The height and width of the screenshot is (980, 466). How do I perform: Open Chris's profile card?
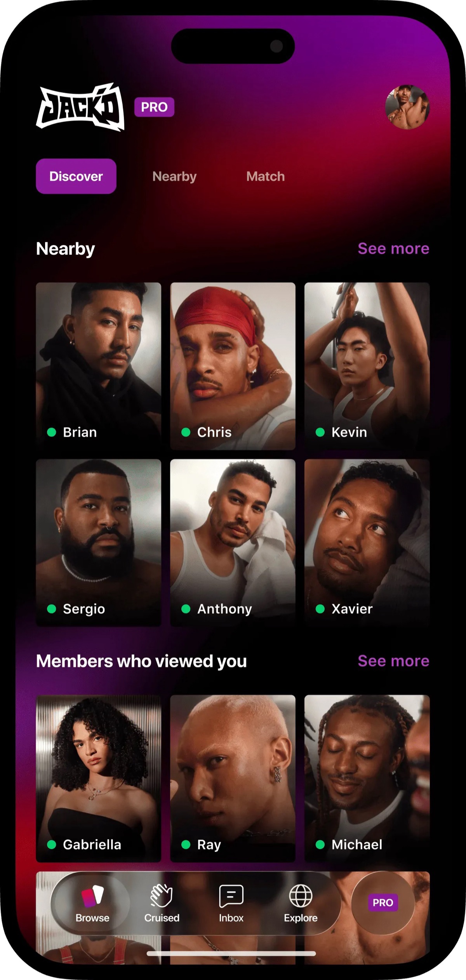(x=233, y=366)
